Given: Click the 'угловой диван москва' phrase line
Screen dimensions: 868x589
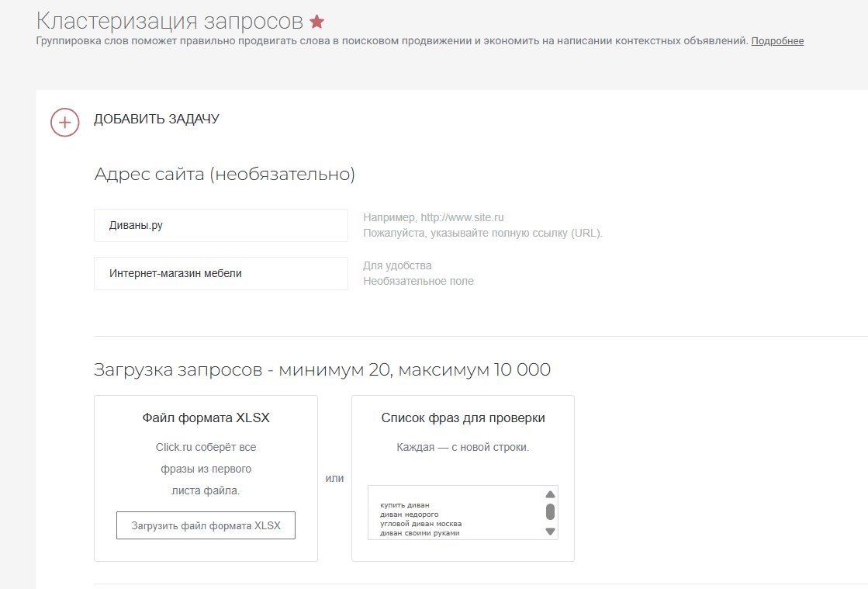Looking at the screenshot, I should (420, 524).
